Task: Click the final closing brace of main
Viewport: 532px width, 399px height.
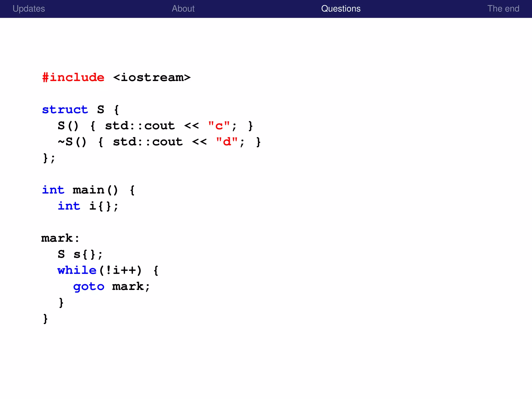Action: click(45, 318)
